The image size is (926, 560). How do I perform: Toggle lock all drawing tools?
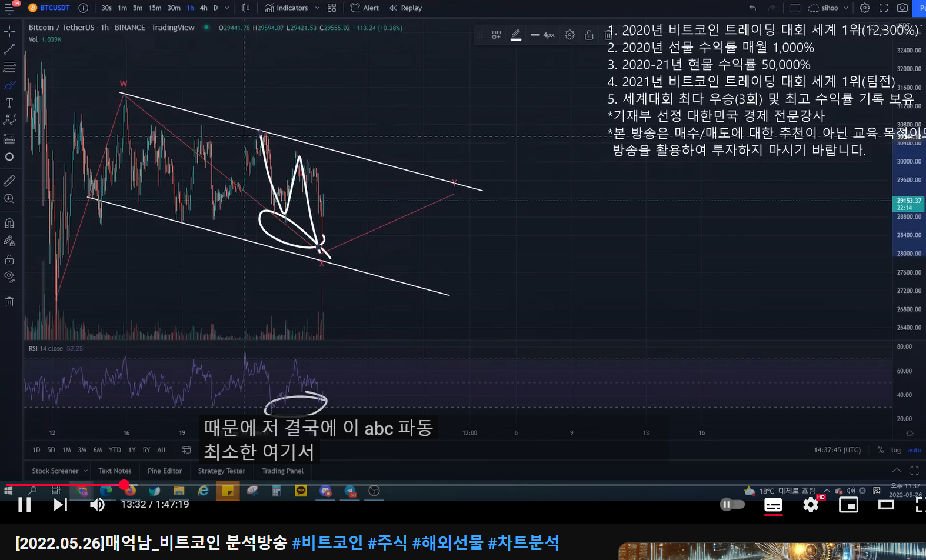9,259
